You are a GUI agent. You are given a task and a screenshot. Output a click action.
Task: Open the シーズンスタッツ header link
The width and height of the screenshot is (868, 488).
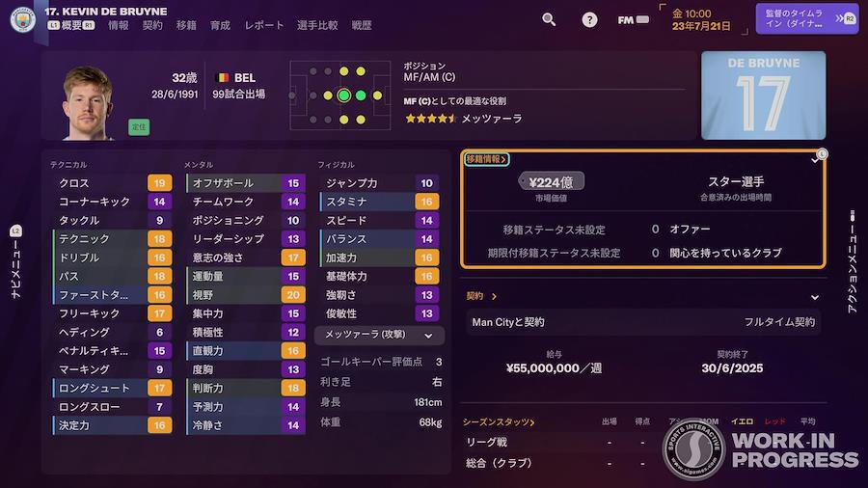point(499,422)
